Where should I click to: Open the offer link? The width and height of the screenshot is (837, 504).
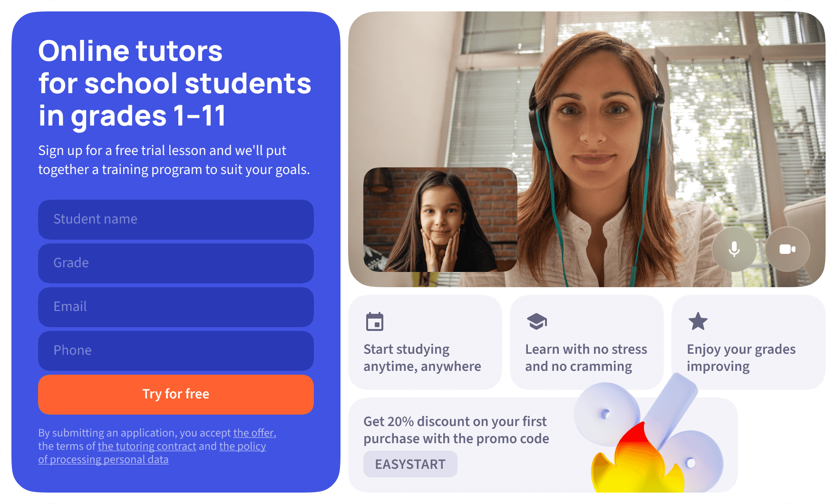[253, 433]
